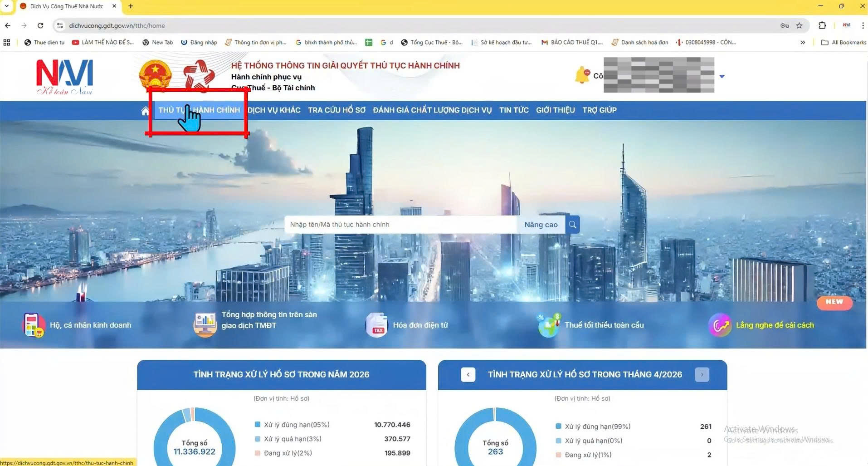Screen dimensions: 868x466
Task: Go to previous month in monthly status
Action: (x=468, y=374)
